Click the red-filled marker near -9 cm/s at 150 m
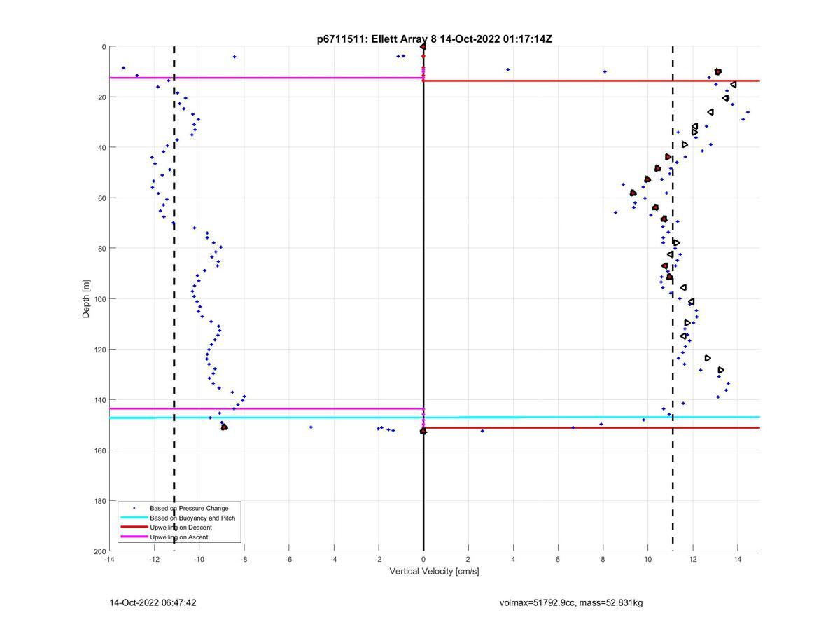 224,427
